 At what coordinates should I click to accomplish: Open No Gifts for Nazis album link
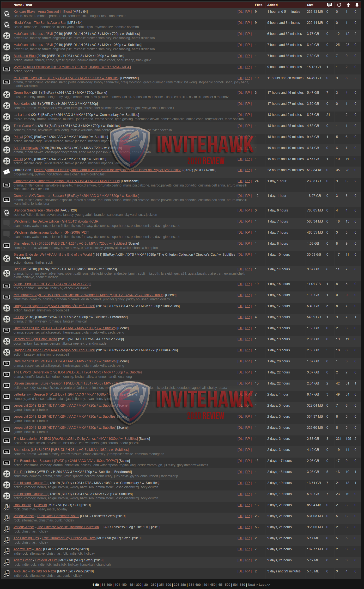43,571
